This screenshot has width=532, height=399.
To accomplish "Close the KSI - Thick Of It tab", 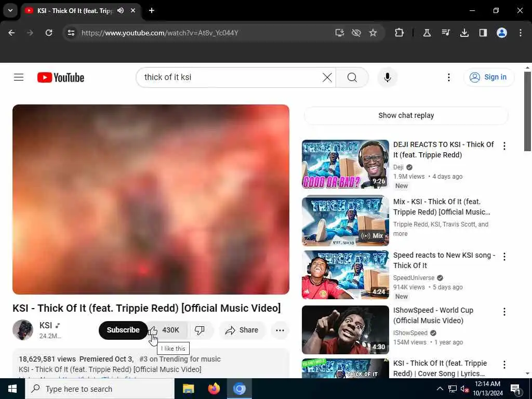I will click(x=133, y=10).
